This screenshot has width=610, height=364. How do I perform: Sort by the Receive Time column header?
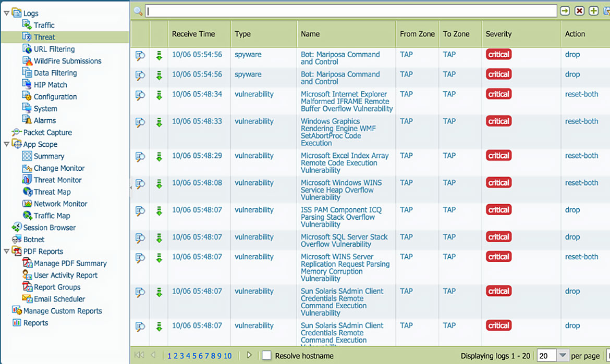click(193, 34)
